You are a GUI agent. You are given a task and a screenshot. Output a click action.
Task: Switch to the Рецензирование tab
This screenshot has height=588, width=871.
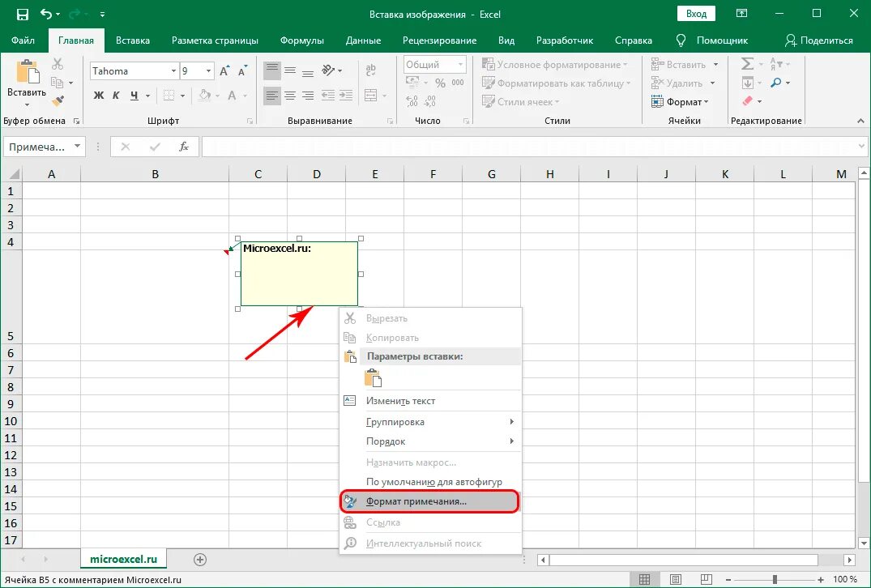point(439,40)
